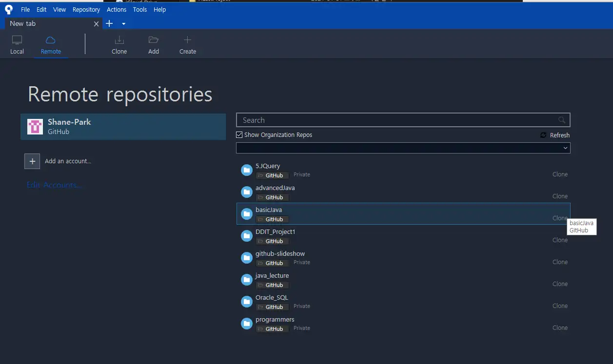This screenshot has height=364, width=613.
Task: Click the java_lecture repository folder icon
Action: coord(247,280)
